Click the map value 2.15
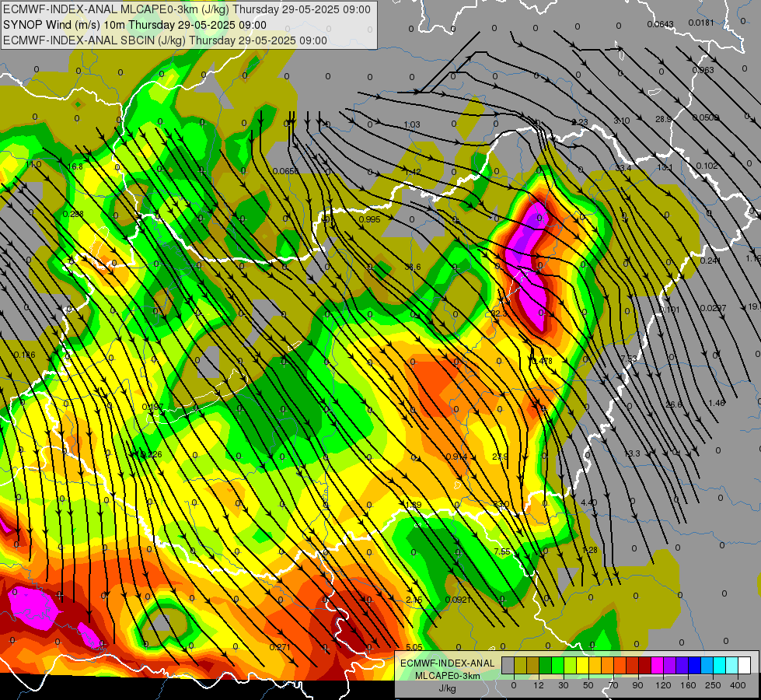The height and width of the screenshot is (700, 761). [414, 600]
